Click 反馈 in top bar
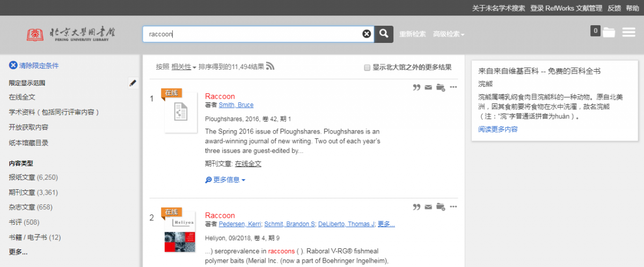The width and height of the screenshot is (644, 267). click(614, 8)
